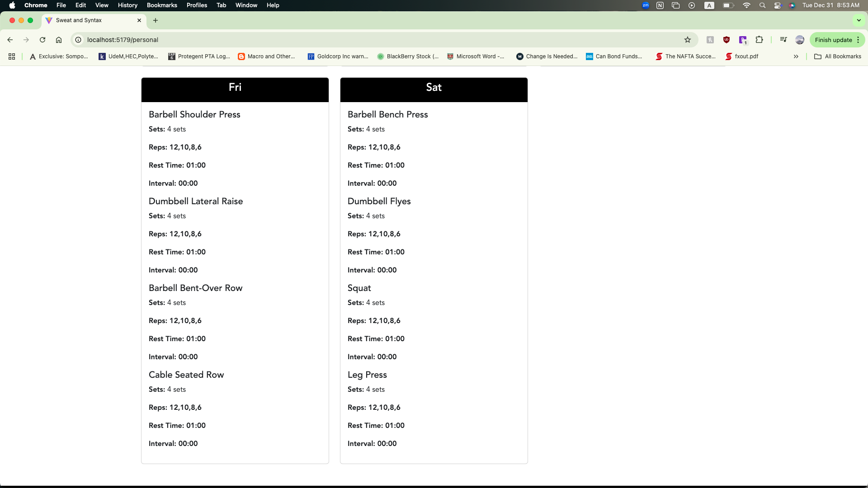Open the tab grid apps icon
868x488 pixels.
coord(12,56)
